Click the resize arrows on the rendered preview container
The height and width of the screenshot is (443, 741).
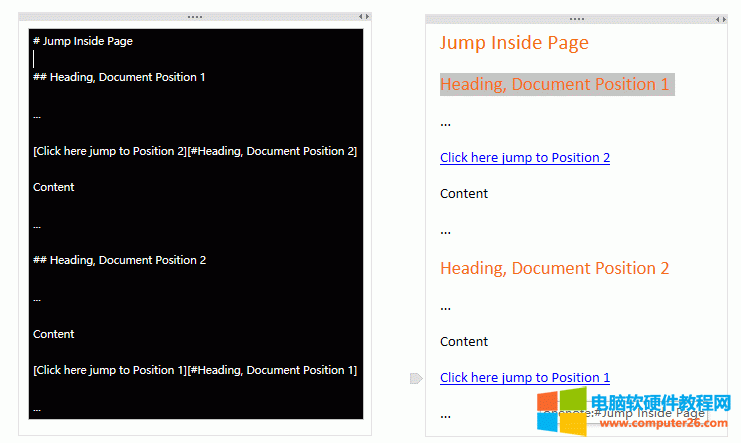[x=720, y=19]
